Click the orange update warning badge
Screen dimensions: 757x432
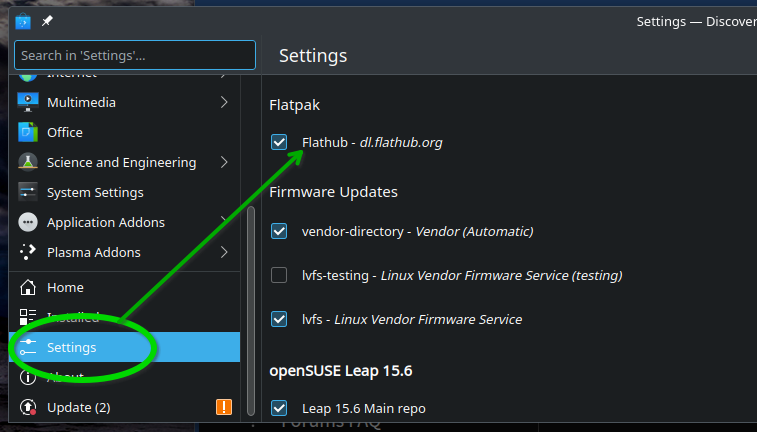coord(224,407)
